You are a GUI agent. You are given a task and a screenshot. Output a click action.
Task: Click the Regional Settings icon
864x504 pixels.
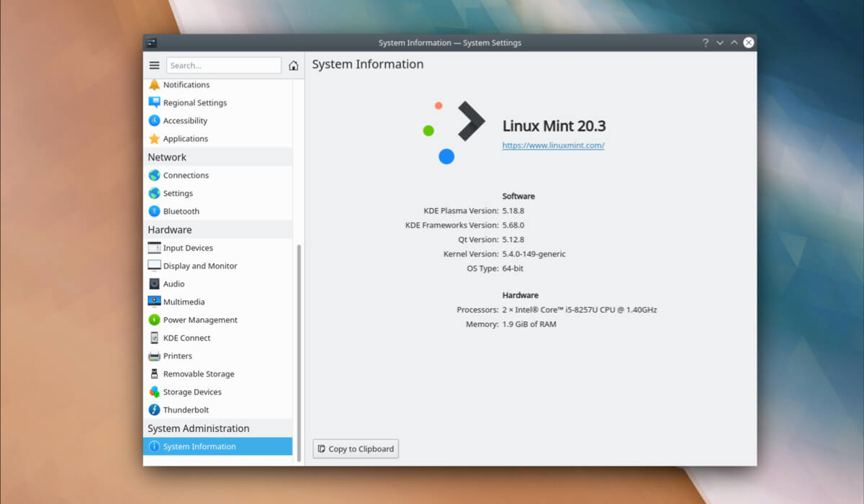[154, 102]
